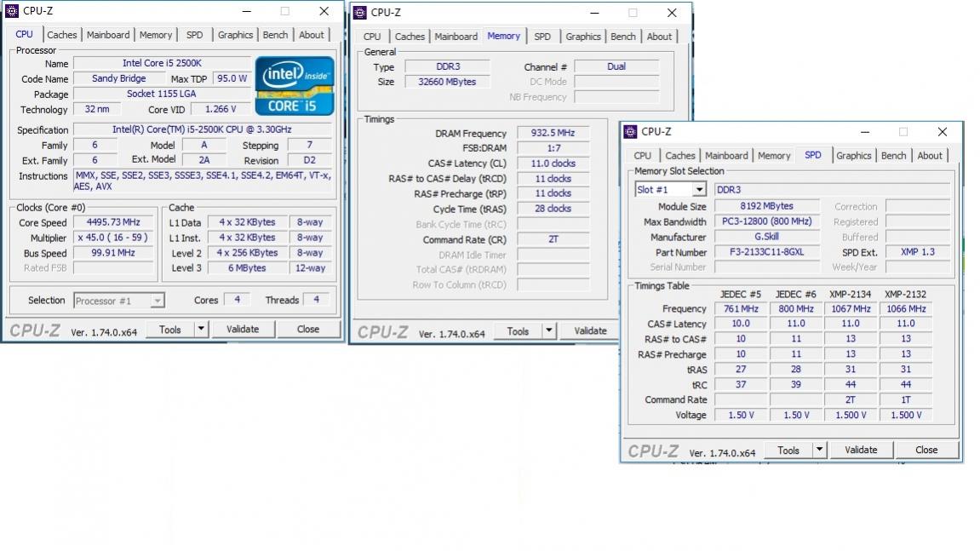Click the Part Number field F3-2133C11-8GXL
The width and height of the screenshot is (980, 551).
coord(766,252)
